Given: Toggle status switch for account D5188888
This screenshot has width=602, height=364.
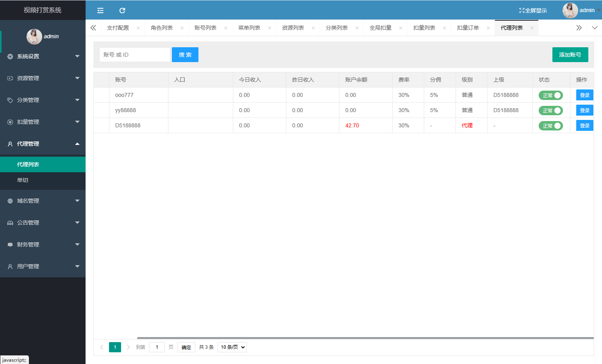Looking at the screenshot, I should pyautogui.click(x=551, y=126).
